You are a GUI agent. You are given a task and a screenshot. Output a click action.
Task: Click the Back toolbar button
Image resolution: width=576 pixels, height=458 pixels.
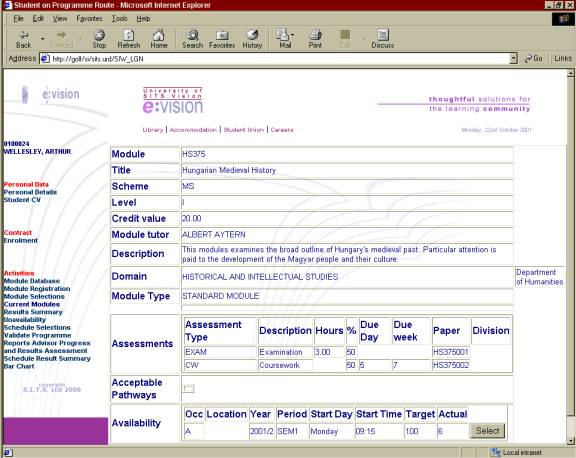click(x=24, y=39)
